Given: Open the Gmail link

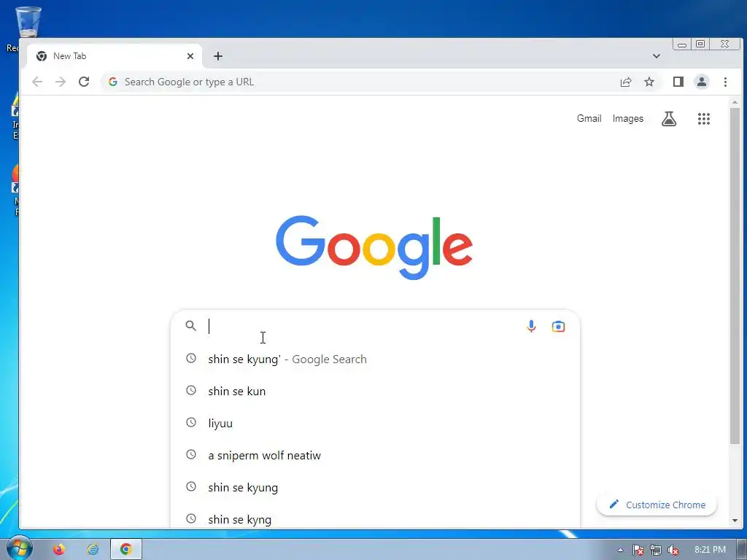Looking at the screenshot, I should click(x=589, y=119).
